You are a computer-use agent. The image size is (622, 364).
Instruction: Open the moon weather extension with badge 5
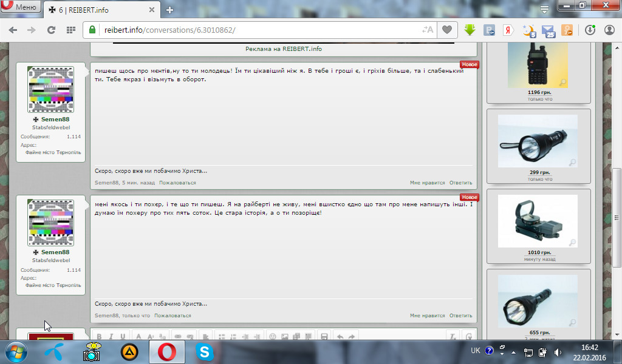tap(529, 30)
